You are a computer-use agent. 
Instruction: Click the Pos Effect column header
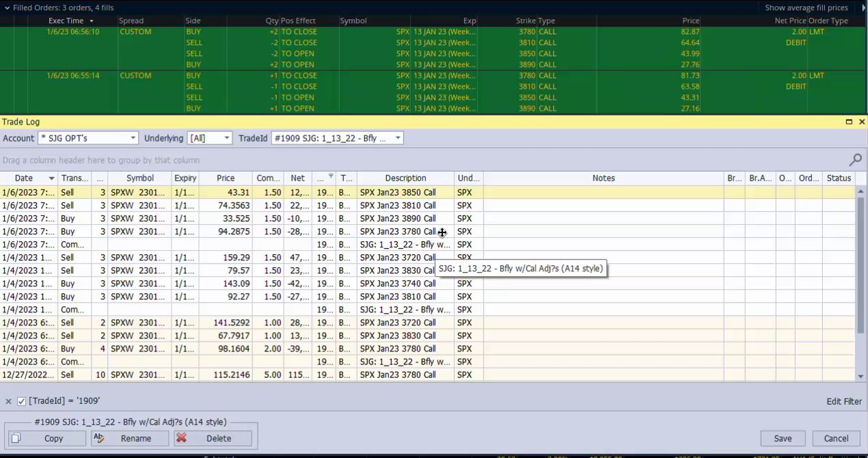point(298,21)
